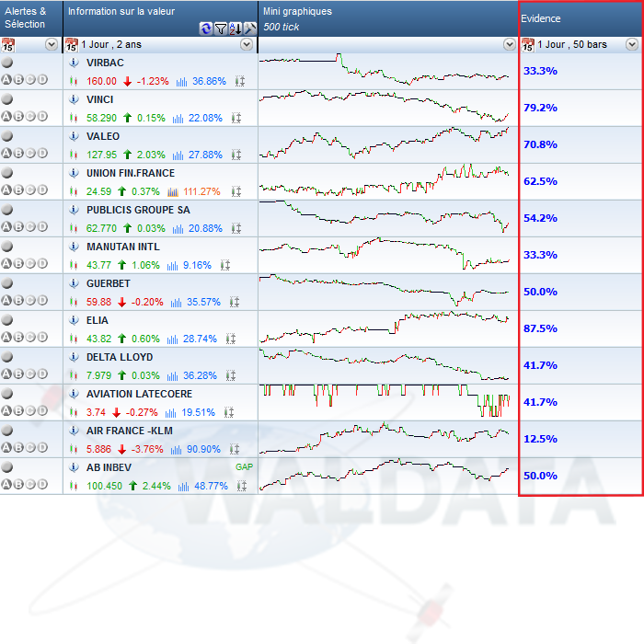Click the candlestick chart icon for VIRBAC
Image resolution: width=644 pixels, height=644 pixels.
tap(74, 81)
